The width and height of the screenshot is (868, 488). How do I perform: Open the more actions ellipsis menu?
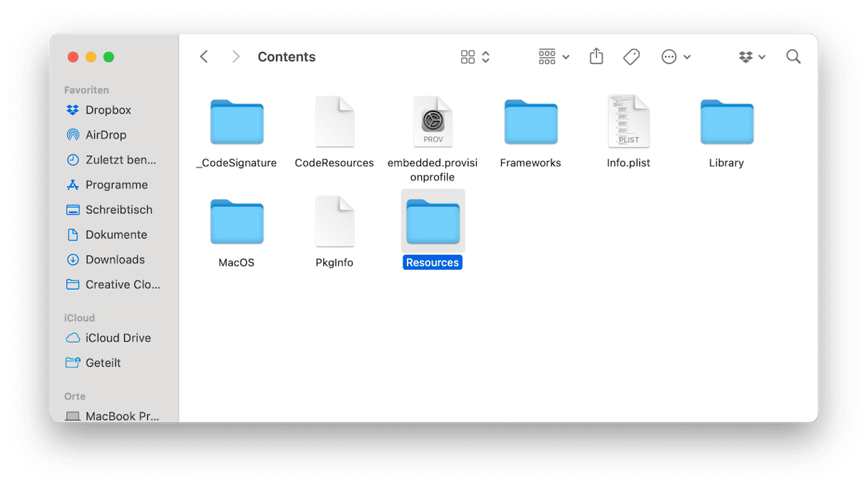point(676,57)
